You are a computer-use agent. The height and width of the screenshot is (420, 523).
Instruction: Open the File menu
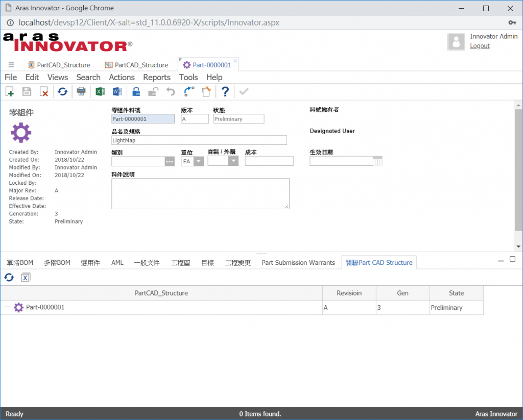[11, 78]
